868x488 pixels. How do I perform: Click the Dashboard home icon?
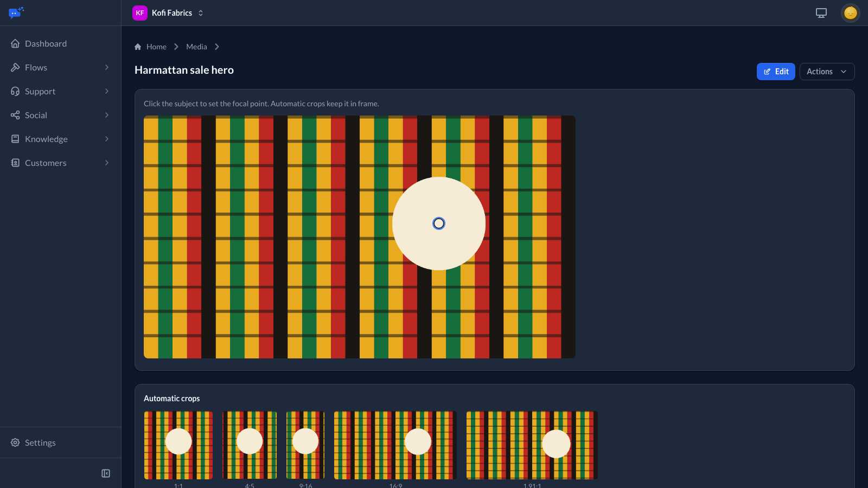15,43
